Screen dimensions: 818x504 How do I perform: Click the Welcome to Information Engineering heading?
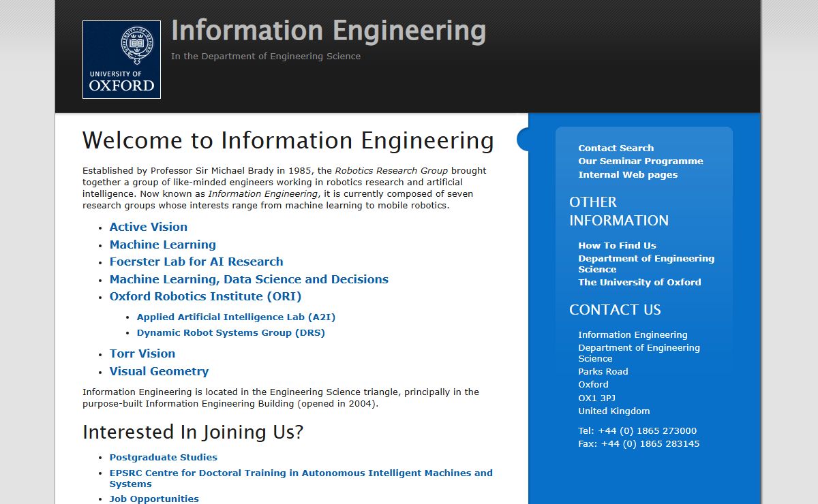click(288, 141)
